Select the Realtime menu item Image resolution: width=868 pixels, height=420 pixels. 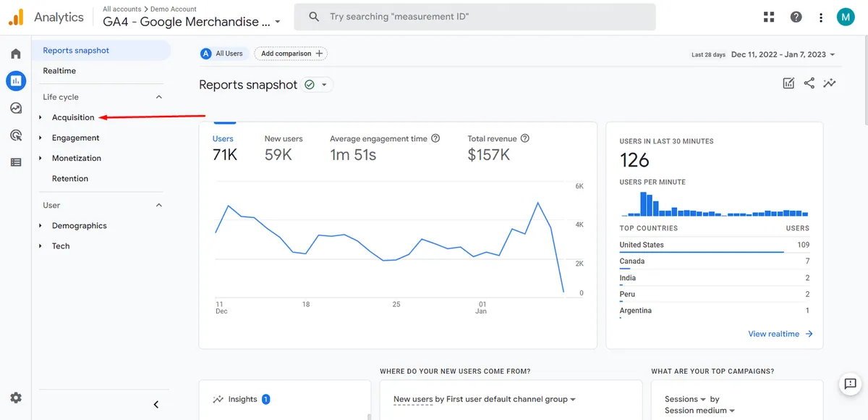[59, 71]
